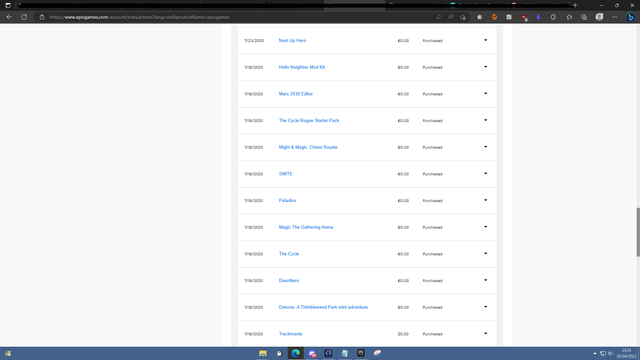Add this page to favorites star-plus icon
640x360 pixels.
pos(463,17)
